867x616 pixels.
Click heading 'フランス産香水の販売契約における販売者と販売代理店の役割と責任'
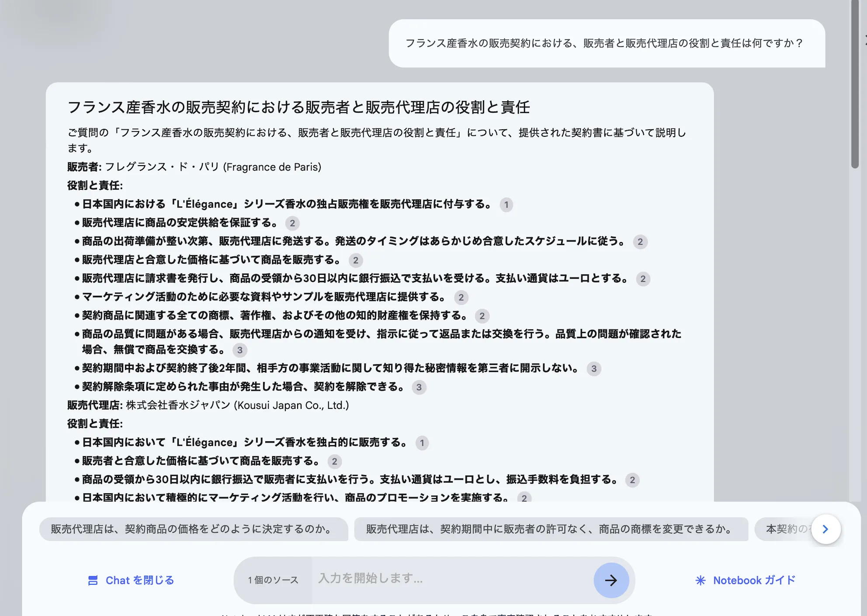[x=298, y=107]
